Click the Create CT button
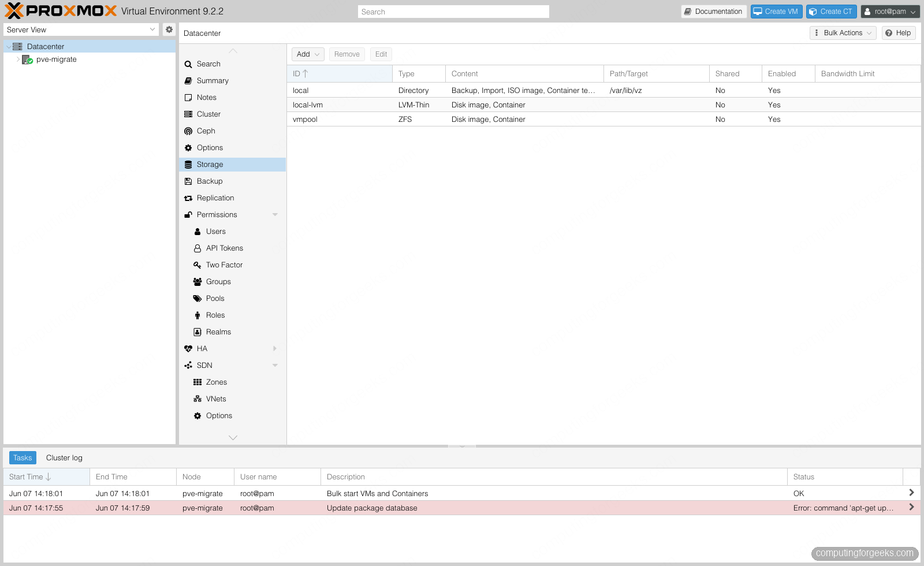Image resolution: width=924 pixels, height=566 pixels. [831, 12]
